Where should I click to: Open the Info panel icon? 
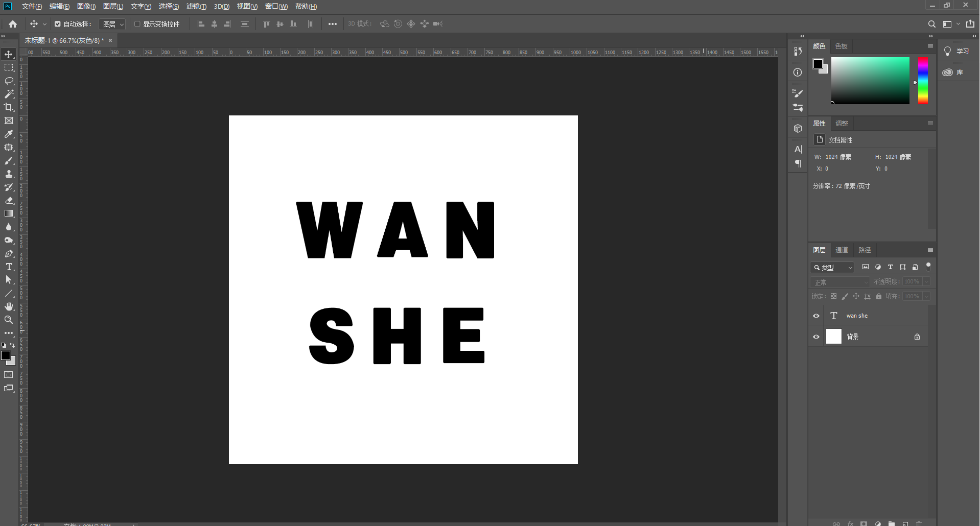tap(798, 73)
